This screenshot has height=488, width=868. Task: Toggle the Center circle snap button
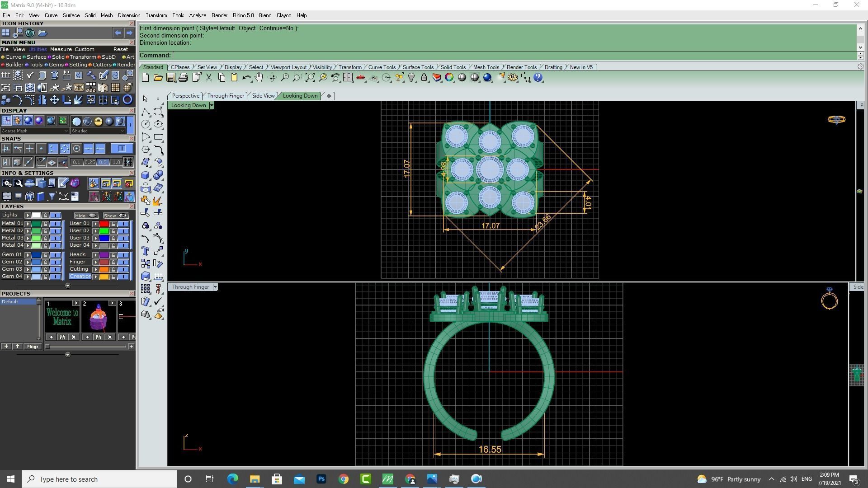(76, 149)
